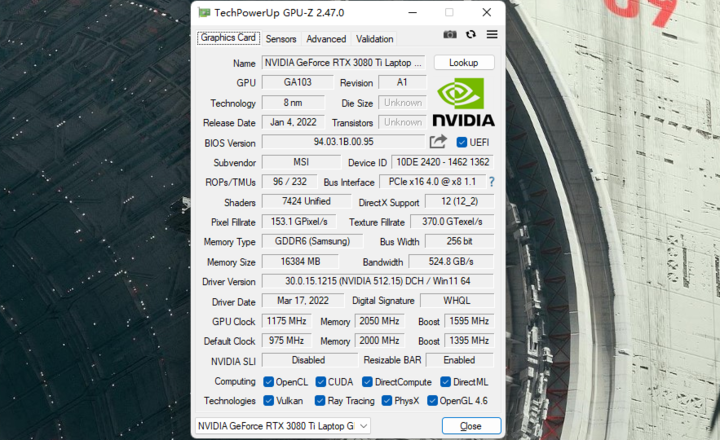Click the Technology field showing 8 nm
720x440 pixels.
click(x=293, y=102)
